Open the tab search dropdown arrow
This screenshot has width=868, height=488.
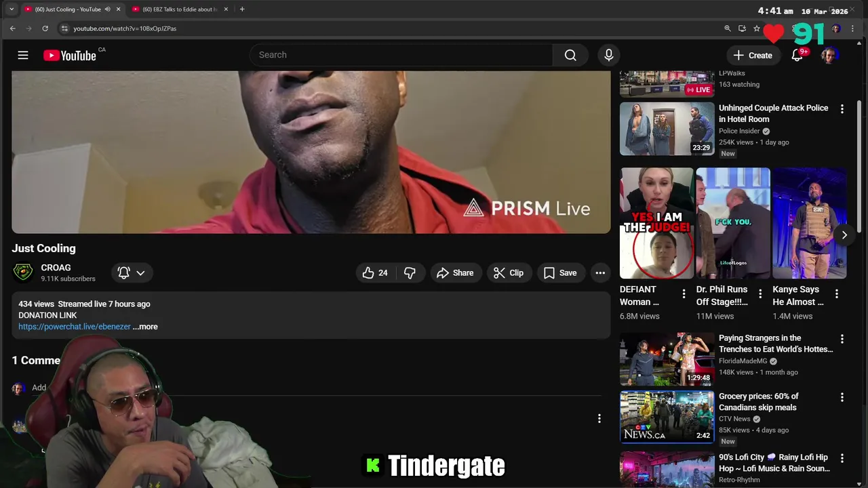click(11, 9)
